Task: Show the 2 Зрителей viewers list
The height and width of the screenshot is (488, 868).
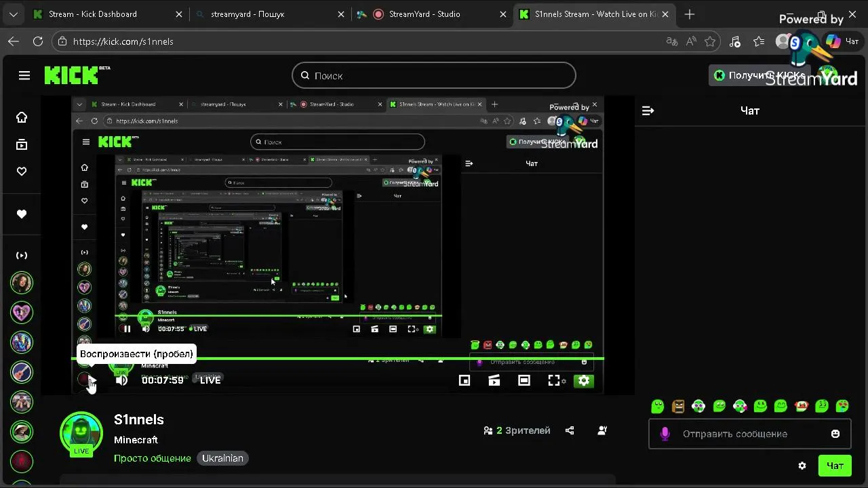Action: pyautogui.click(x=517, y=430)
